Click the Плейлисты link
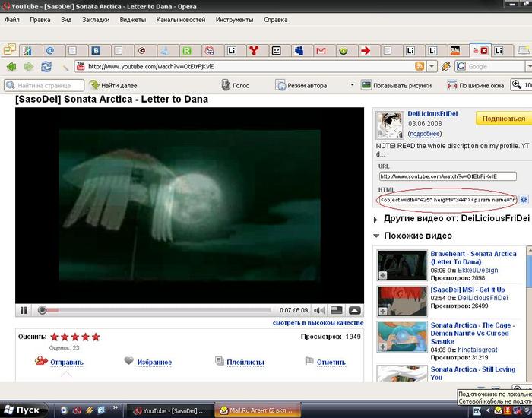 (245, 362)
